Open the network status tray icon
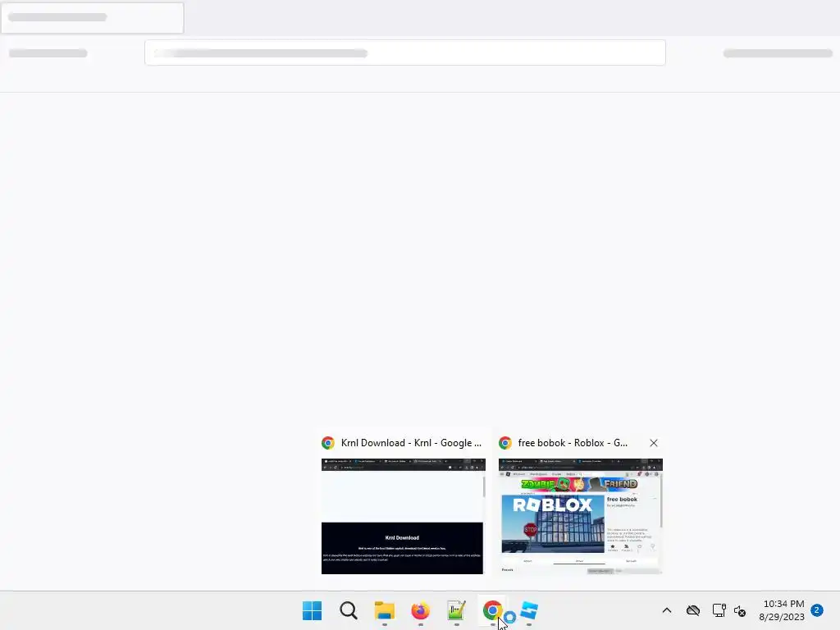 719,610
